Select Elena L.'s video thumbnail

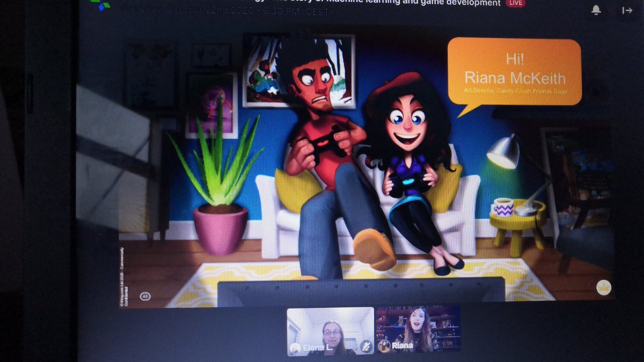click(x=331, y=331)
